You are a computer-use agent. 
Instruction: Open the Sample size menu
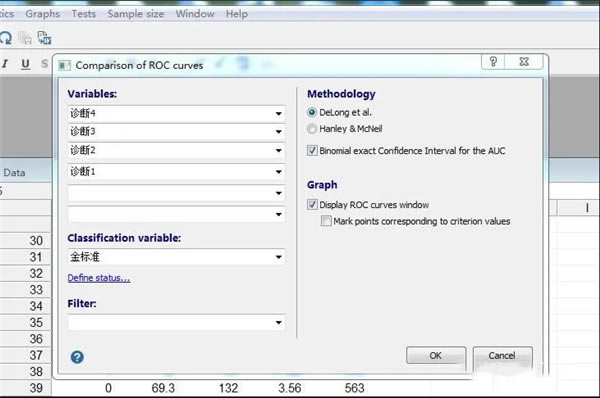(135, 14)
